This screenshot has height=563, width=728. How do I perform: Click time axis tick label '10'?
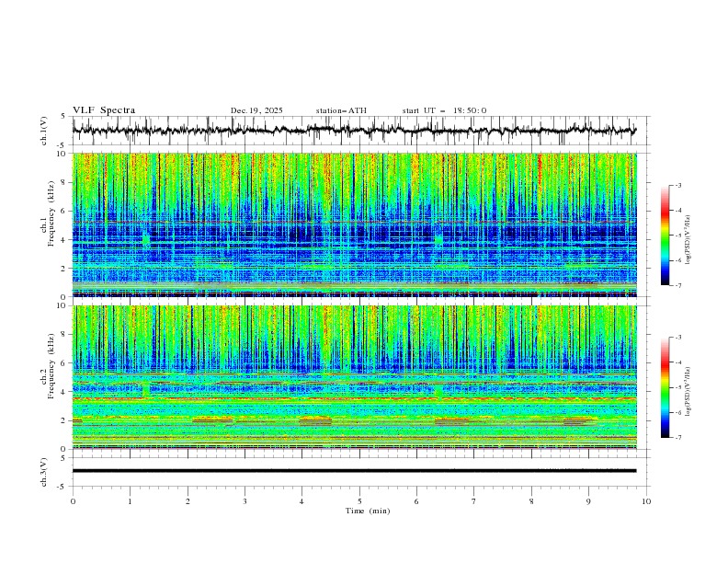click(x=646, y=501)
